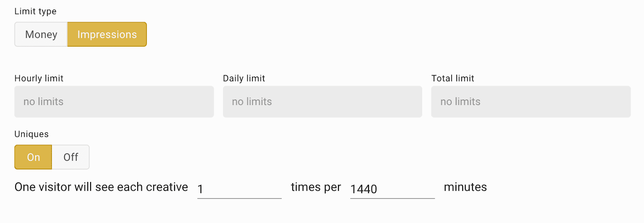Image resolution: width=644 pixels, height=223 pixels.
Task: Turn Uniques on
Action: click(x=33, y=157)
